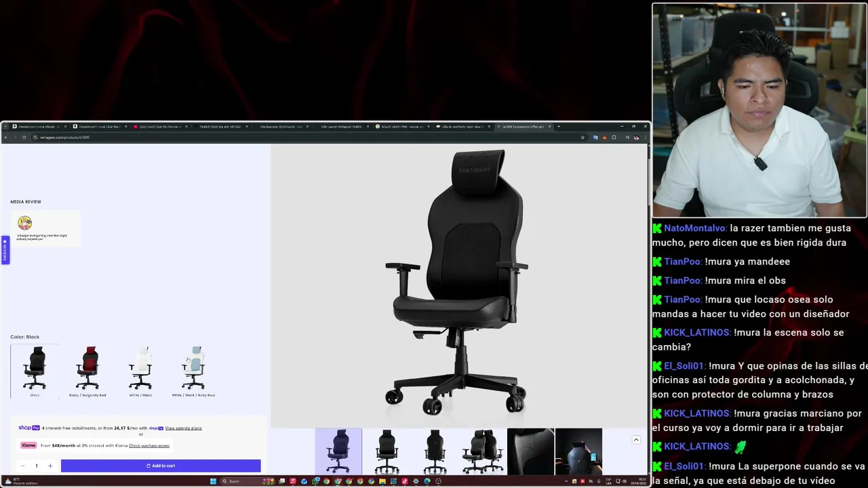This screenshot has height=488, width=868.
Task: Open the media review card thumbnail
Action: [45, 228]
